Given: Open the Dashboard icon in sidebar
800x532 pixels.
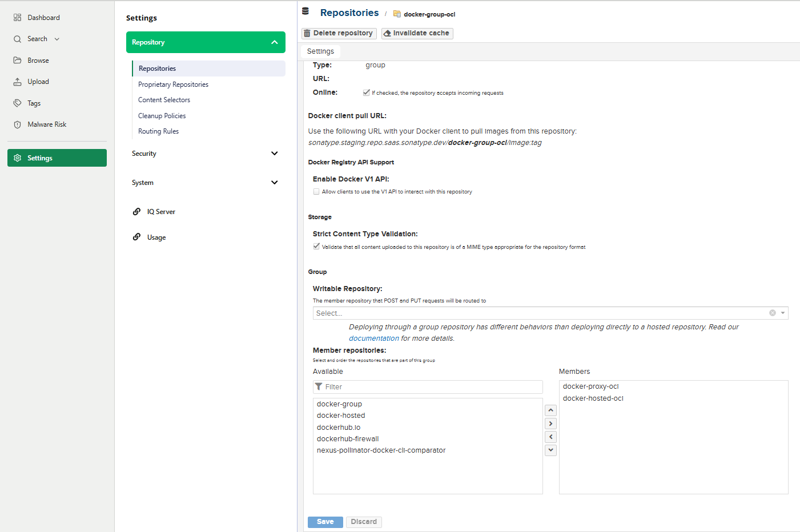Looking at the screenshot, I should coord(17,18).
